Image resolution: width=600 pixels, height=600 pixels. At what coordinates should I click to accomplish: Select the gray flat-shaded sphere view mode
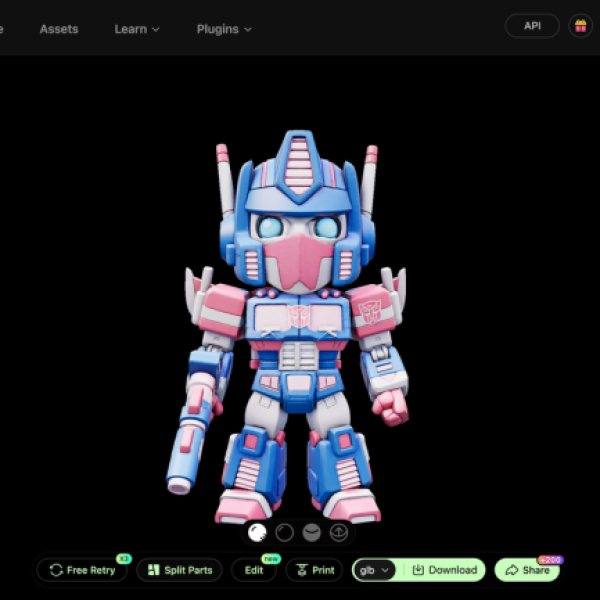pyautogui.click(x=311, y=532)
